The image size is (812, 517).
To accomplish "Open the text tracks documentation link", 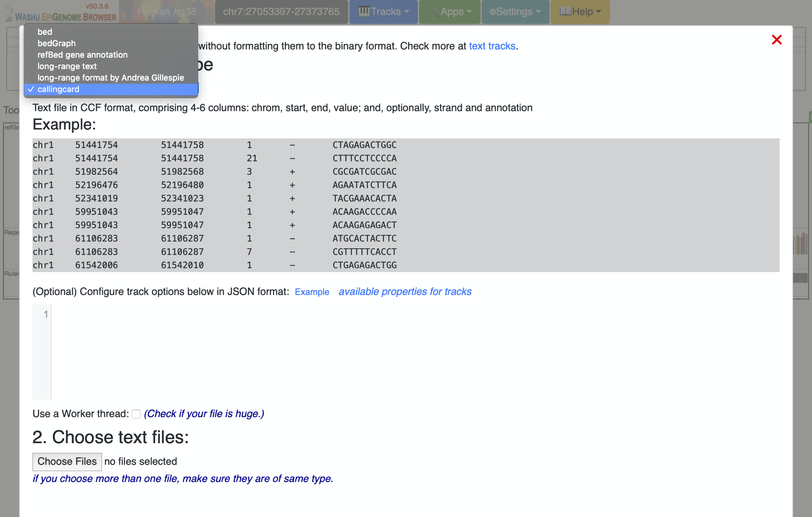I will [492, 46].
